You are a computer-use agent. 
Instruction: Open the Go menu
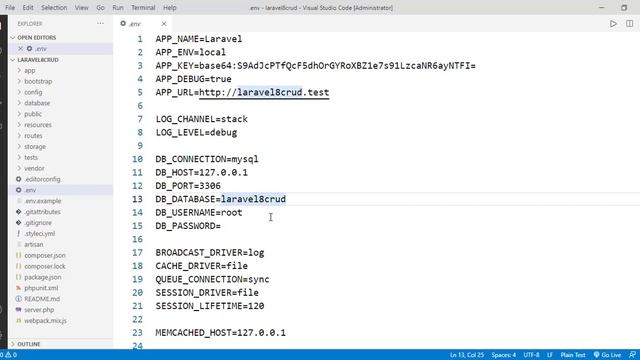click(100, 8)
